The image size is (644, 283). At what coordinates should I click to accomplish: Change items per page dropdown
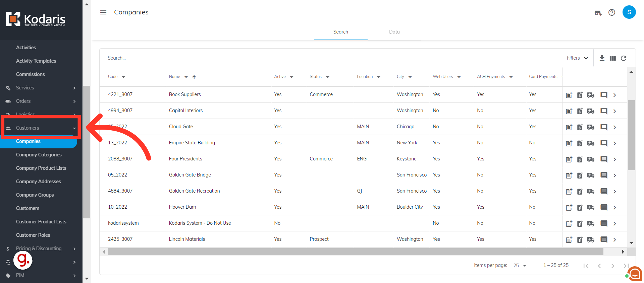(x=520, y=266)
